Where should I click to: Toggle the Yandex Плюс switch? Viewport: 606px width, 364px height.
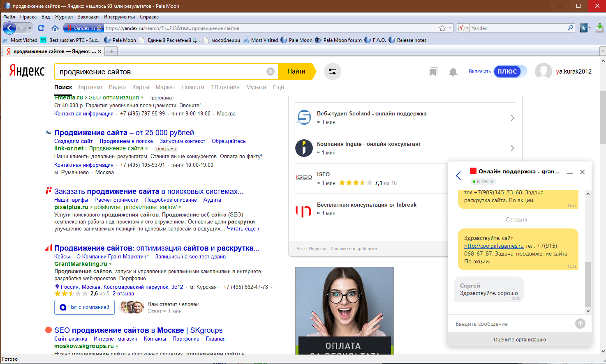pyautogui.click(x=510, y=71)
